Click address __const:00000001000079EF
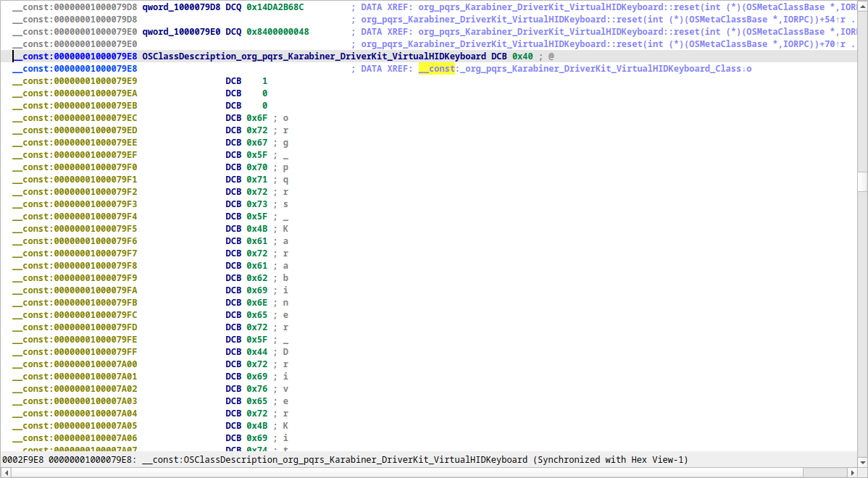This screenshot has width=868, height=478. [x=75, y=155]
